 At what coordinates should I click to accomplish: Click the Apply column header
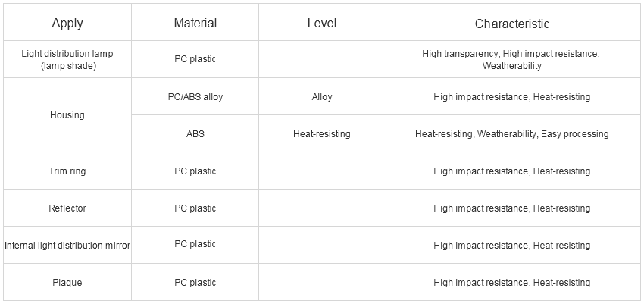click(67, 23)
